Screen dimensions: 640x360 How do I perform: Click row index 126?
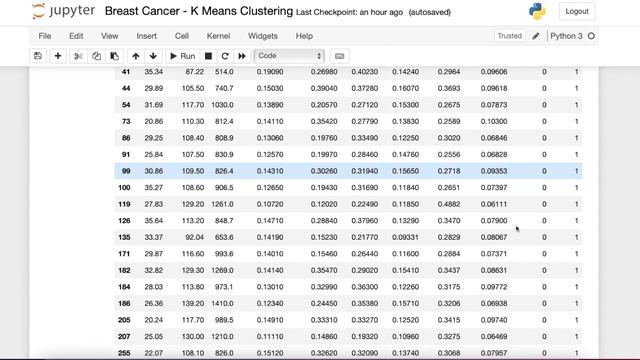(124, 221)
